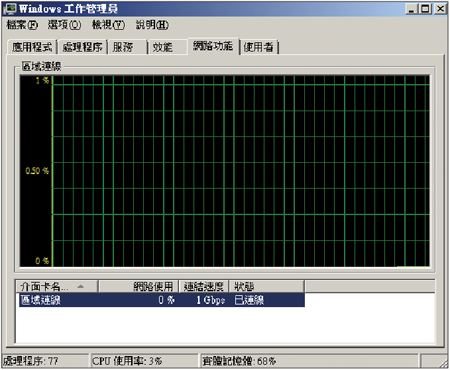Image resolution: width=450 pixels, height=370 pixels.
Task: Switch to the 效能 tab
Action: pyautogui.click(x=167, y=47)
